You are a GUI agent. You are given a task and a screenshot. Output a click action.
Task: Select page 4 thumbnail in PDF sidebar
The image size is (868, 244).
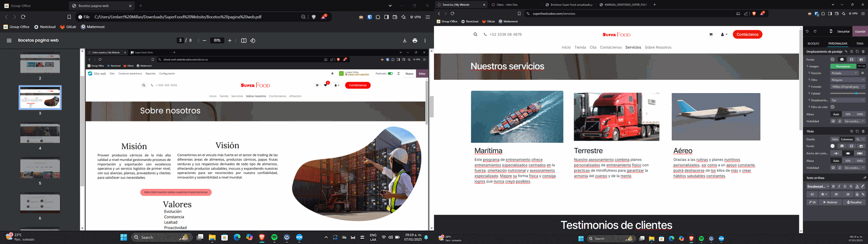click(40, 134)
